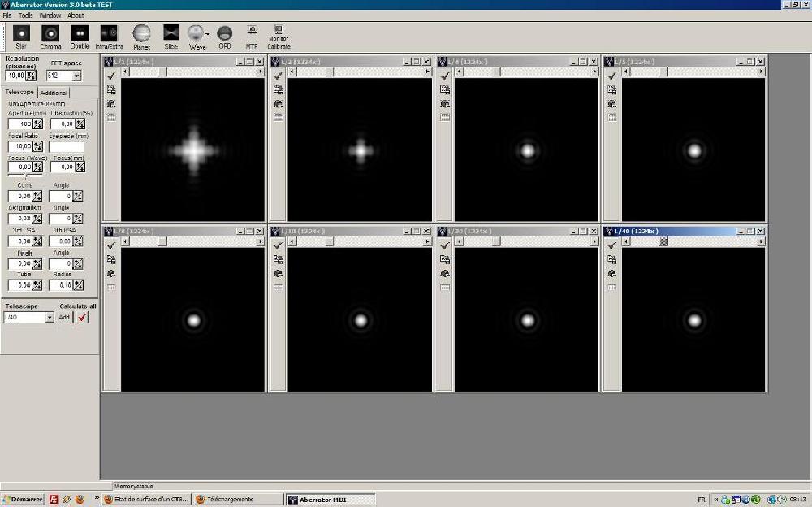This screenshot has height=507, width=812.
Task: Click the Eyepiece (mm) input field
Action: point(67,147)
